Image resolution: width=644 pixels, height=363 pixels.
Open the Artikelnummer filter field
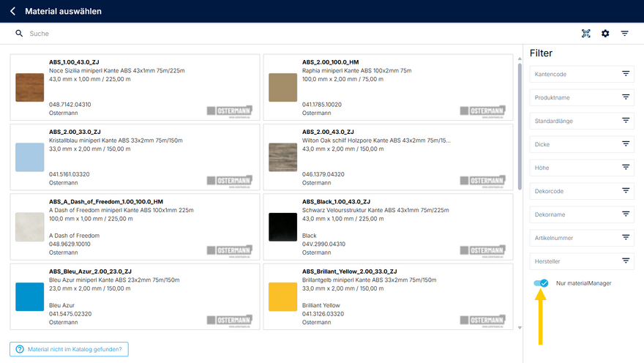(582, 238)
